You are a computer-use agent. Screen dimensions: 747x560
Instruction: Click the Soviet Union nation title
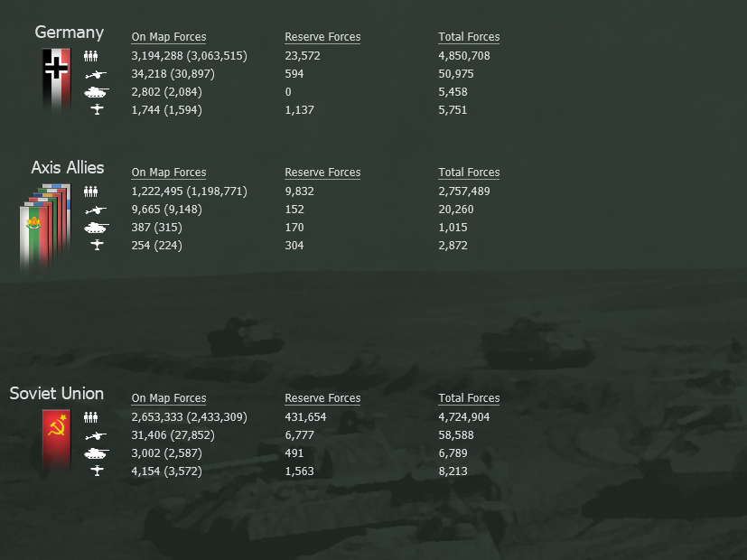coord(57,394)
